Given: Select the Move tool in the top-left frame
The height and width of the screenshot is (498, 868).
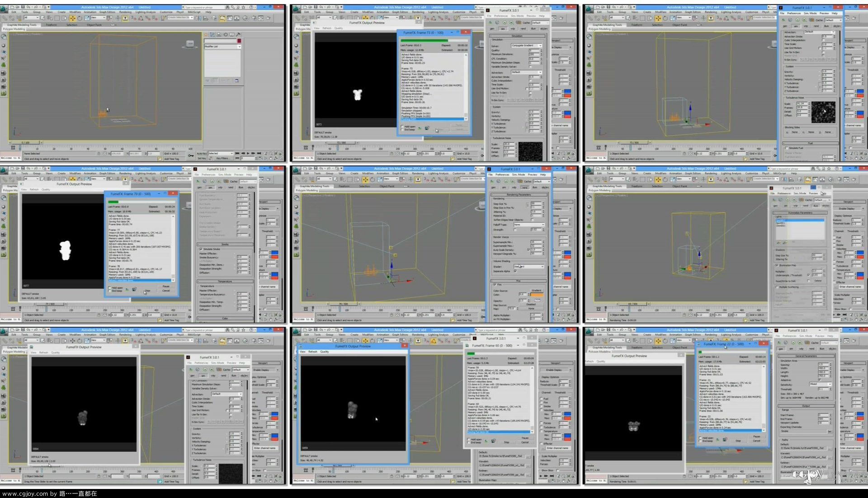Looking at the screenshot, I should click(x=72, y=18).
